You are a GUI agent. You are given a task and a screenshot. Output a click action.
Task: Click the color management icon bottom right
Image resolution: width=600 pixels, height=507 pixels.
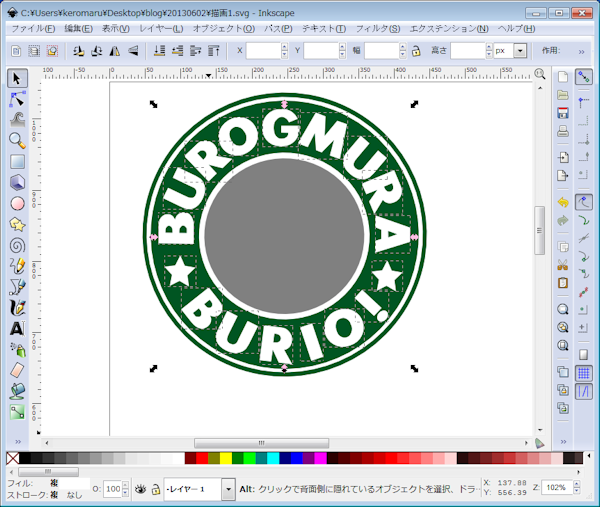540,443
